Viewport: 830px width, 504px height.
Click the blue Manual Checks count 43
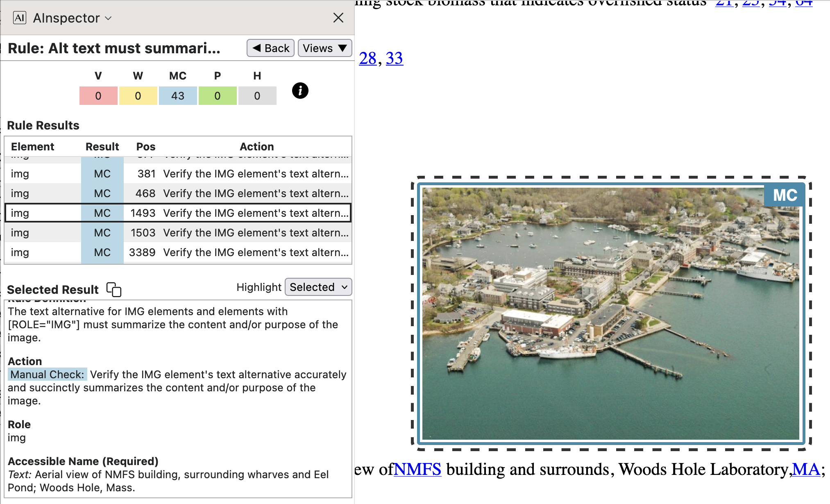click(178, 96)
